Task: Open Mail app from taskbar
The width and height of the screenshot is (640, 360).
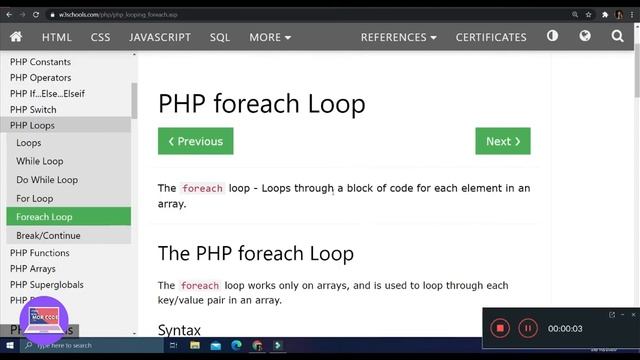Action: tap(216, 346)
